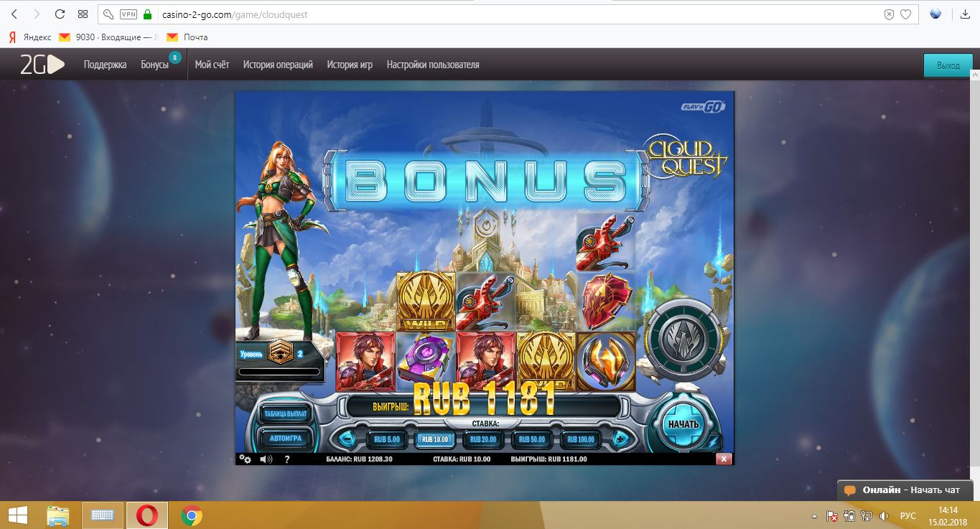
Task: Open Мой счёт account page
Action: 213,65
